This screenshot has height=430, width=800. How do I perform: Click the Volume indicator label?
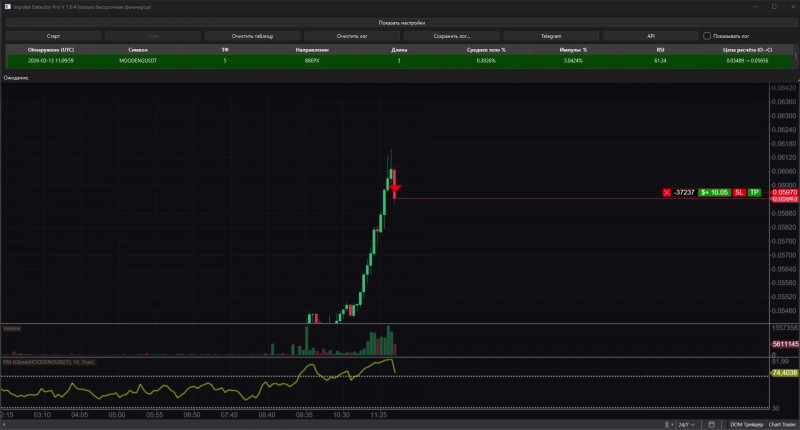(x=12, y=328)
